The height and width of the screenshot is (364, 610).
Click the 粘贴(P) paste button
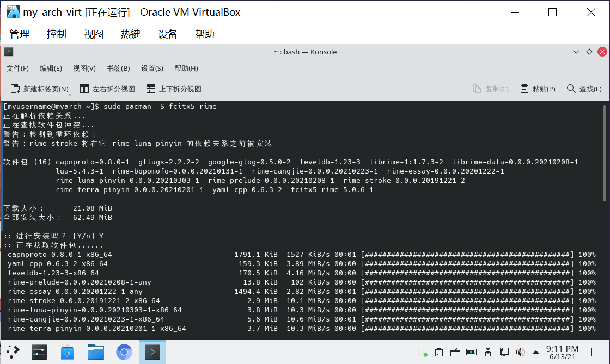click(x=538, y=89)
